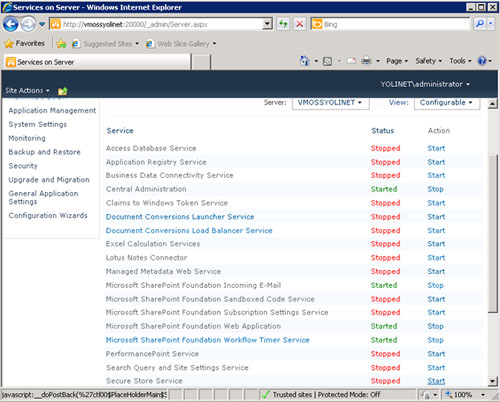Open SharePoint Foundation Workflow Timer Service link
The height and width of the screenshot is (402, 500).
(x=208, y=340)
